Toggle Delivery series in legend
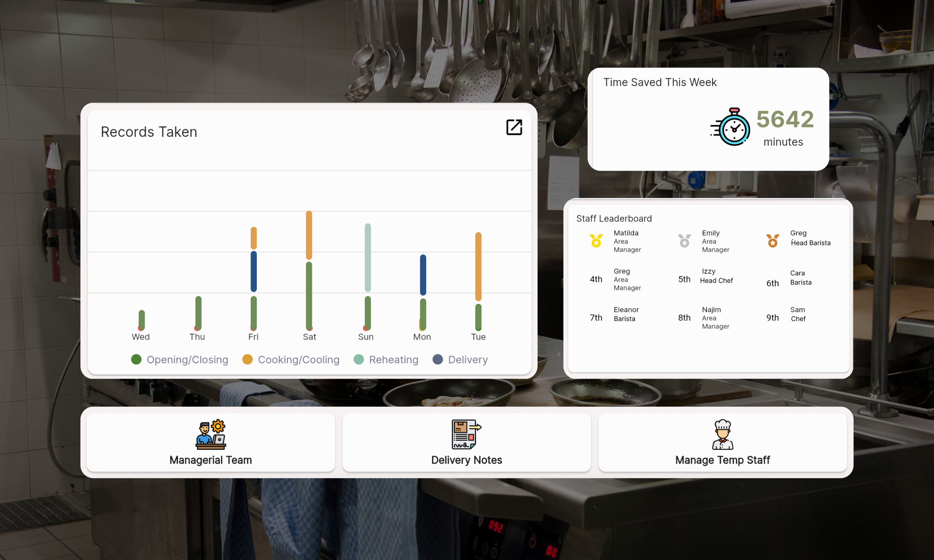The image size is (934, 560). pos(460,359)
